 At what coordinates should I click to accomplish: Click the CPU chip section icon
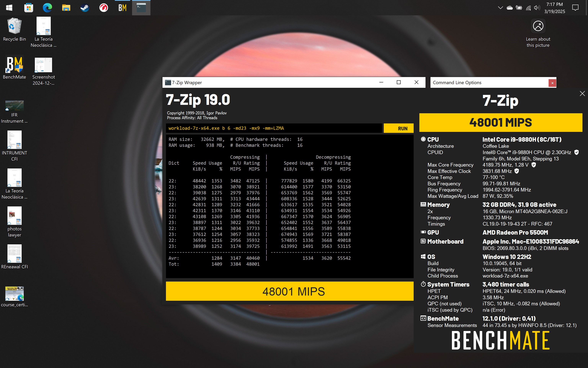[423, 139]
